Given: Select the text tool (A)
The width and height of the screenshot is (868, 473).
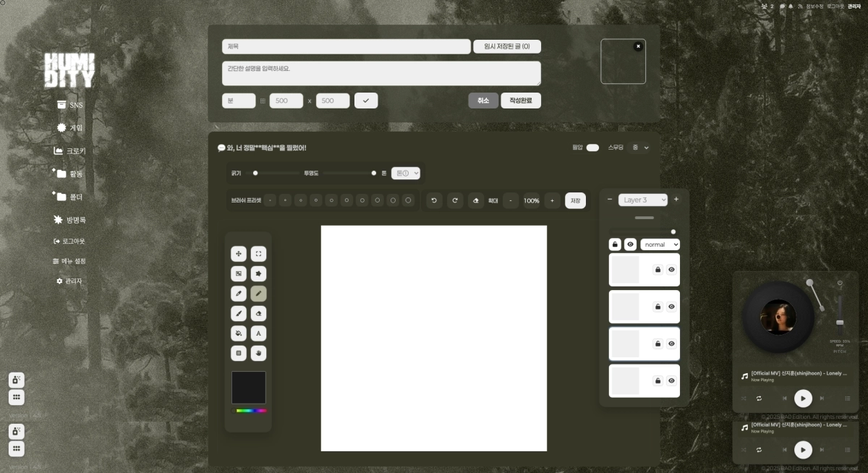Looking at the screenshot, I should tap(259, 333).
